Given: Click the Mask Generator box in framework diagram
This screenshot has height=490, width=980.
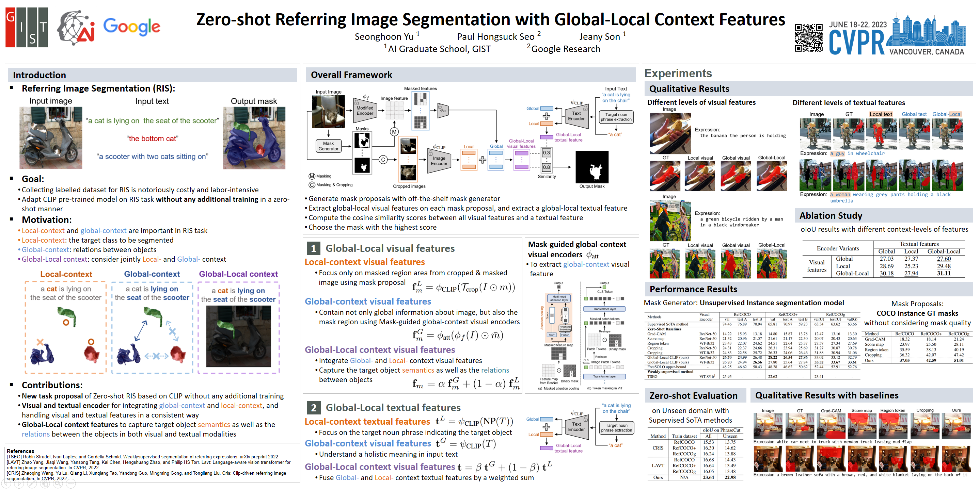Looking at the screenshot, I should click(328, 146).
